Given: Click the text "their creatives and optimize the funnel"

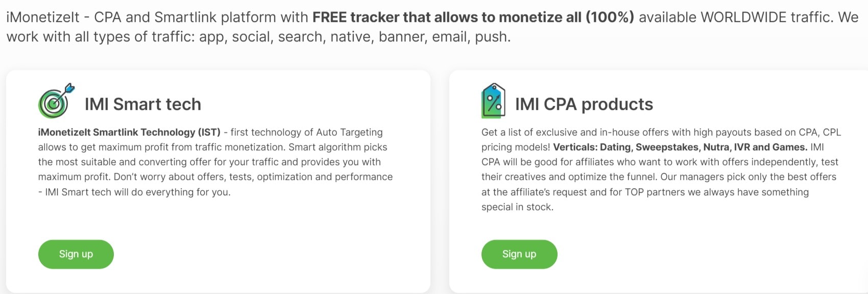Looking at the screenshot, I should (x=568, y=177).
